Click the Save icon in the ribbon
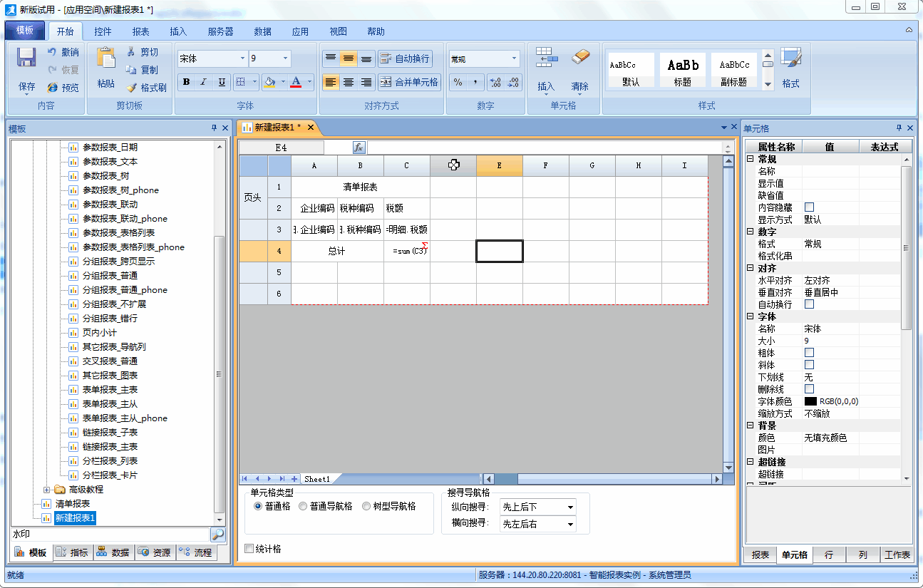923x588 pixels. pos(26,58)
